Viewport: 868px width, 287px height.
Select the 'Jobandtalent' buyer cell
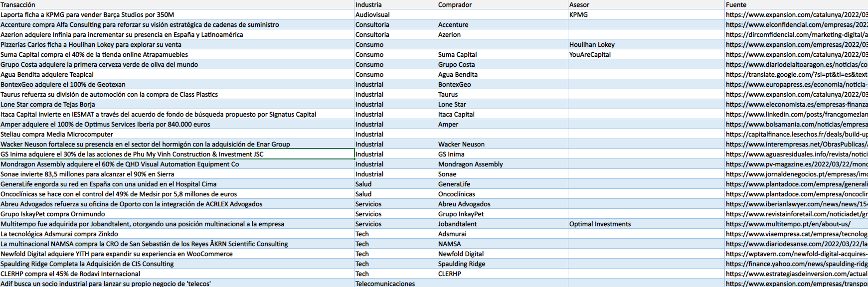[502, 224]
